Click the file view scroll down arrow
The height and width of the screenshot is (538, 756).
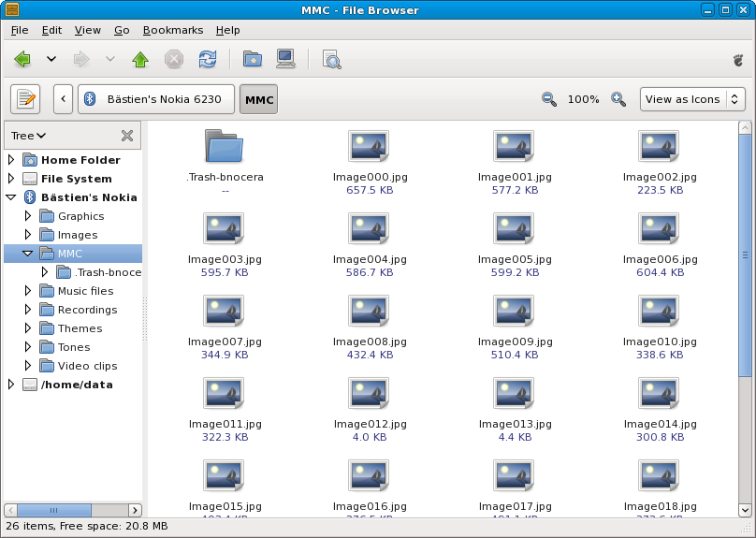click(x=745, y=510)
